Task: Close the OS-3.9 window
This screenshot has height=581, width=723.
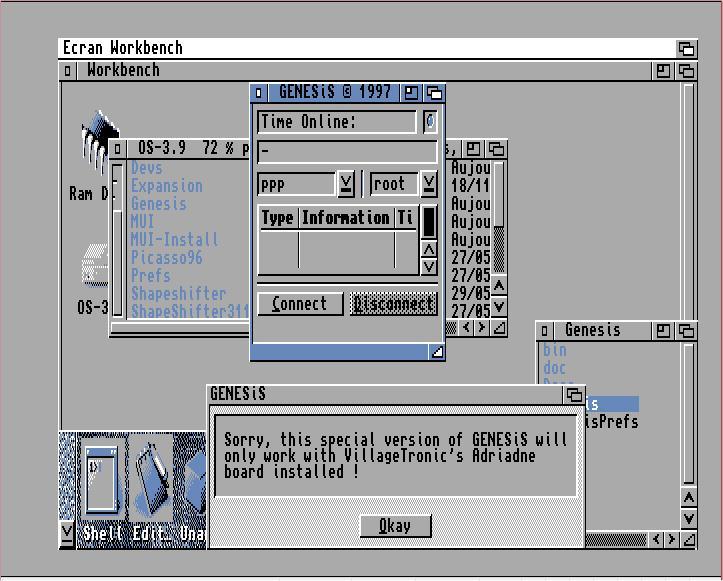Action: pos(118,149)
